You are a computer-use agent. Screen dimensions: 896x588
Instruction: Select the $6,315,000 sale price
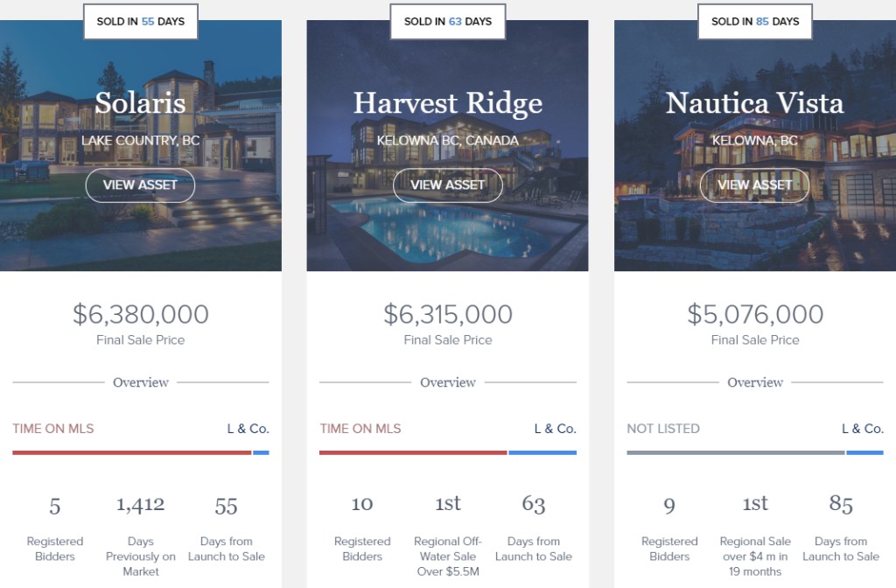coord(448,314)
